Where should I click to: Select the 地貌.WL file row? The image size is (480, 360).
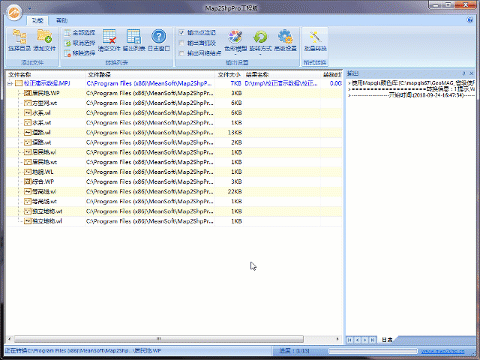(174, 172)
